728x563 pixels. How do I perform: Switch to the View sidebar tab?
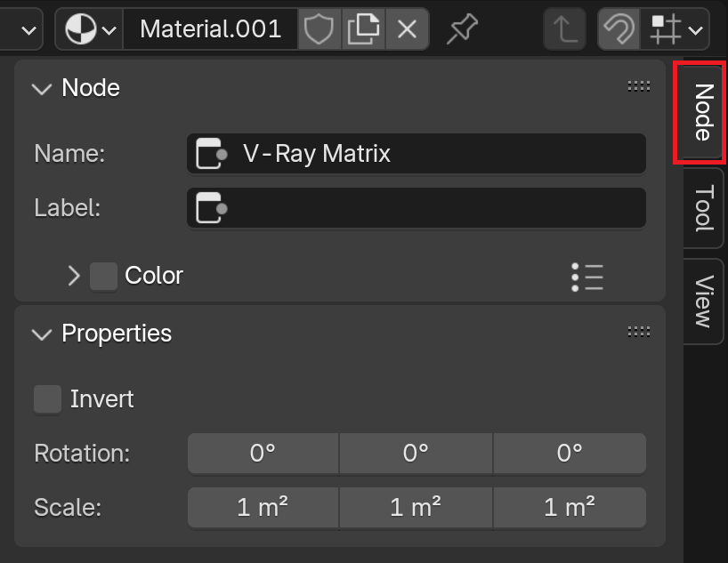[x=703, y=302]
